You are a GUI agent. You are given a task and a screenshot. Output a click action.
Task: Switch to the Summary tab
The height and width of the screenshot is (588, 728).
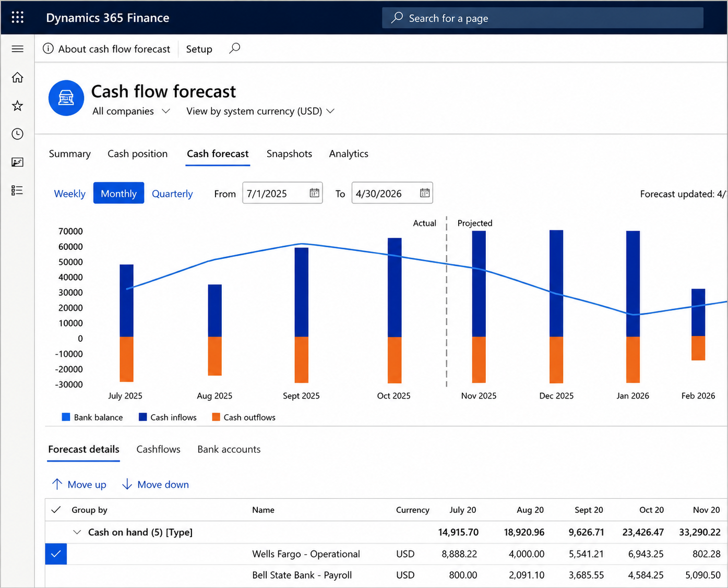[x=70, y=154]
